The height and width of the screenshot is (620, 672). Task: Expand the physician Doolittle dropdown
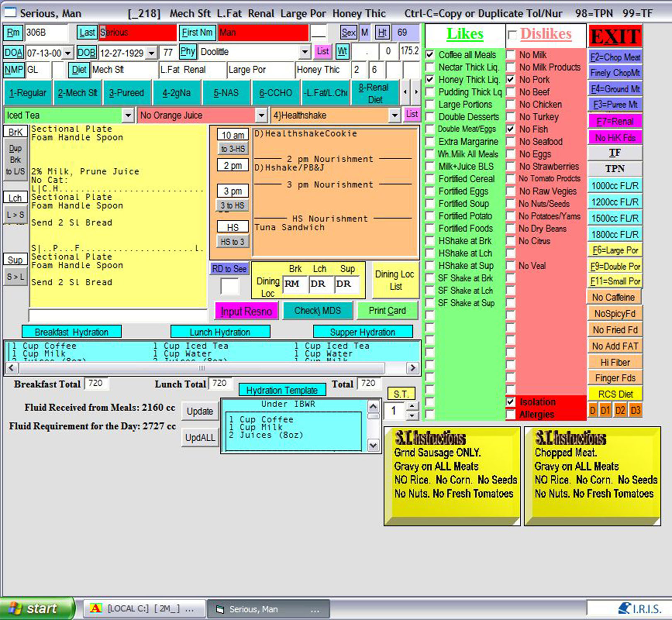tap(305, 52)
